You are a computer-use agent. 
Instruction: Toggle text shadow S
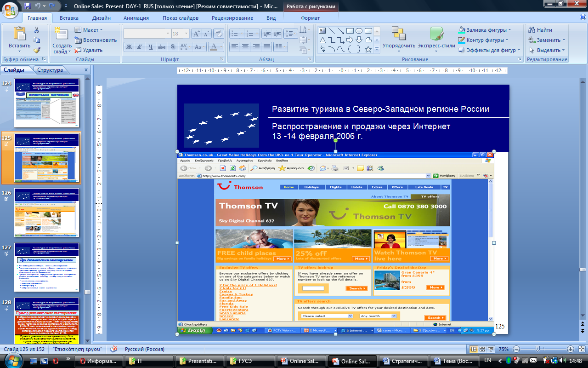click(172, 47)
